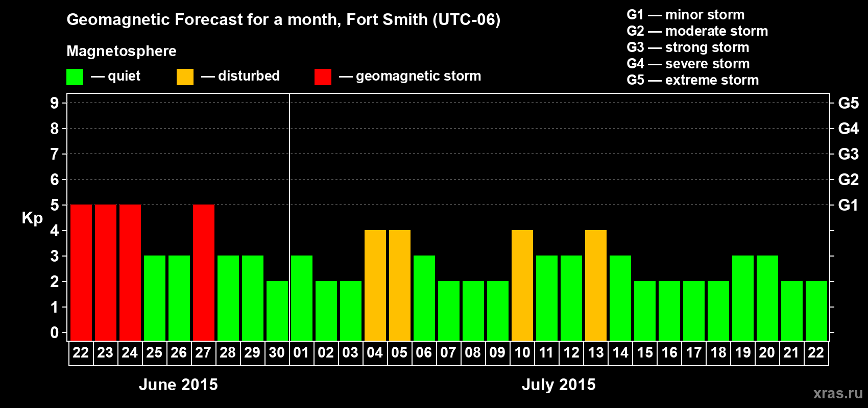This screenshot has width=868, height=408.
Task: Click the date label 17 on axis
Action: pos(694,352)
